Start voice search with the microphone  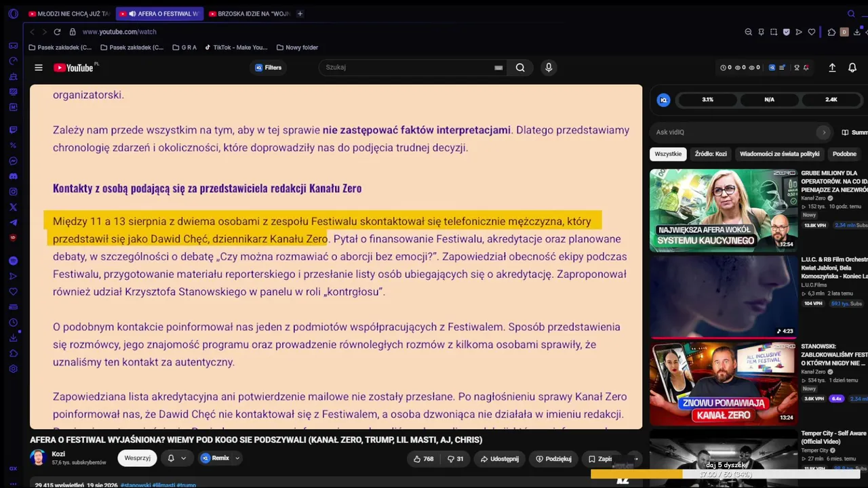pyautogui.click(x=549, y=68)
